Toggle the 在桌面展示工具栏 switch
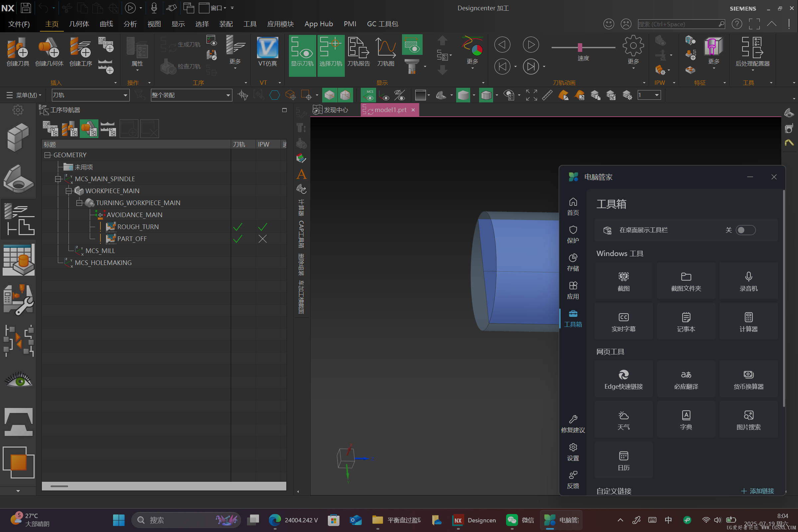This screenshot has width=798, height=532. point(745,230)
